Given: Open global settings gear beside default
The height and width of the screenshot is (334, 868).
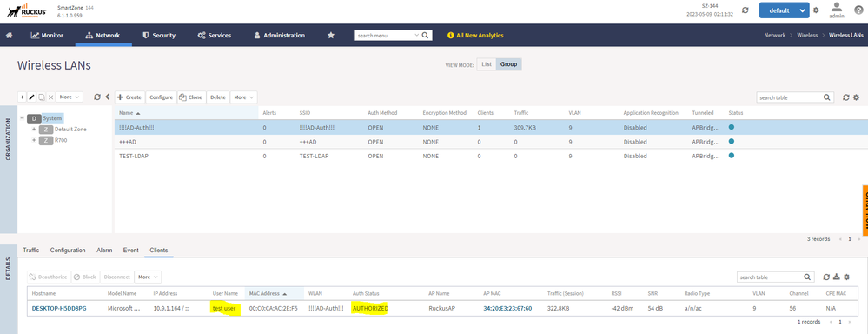Looking at the screenshot, I should [815, 10].
